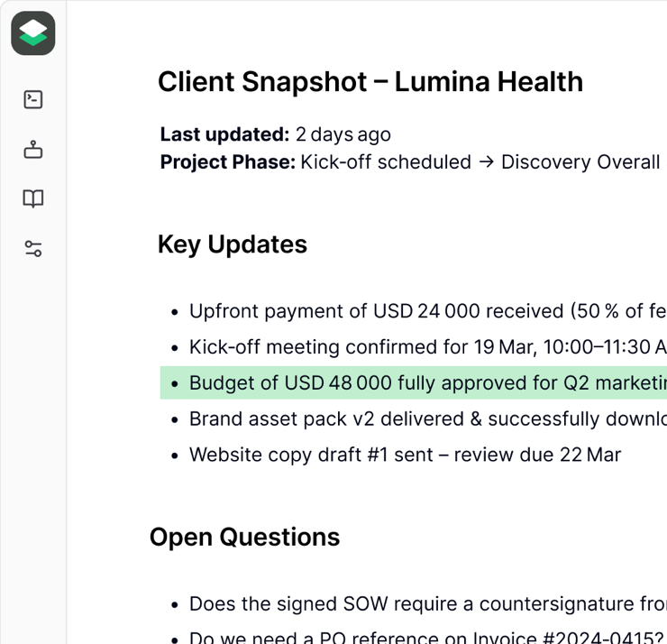
Task: Click the Open Questions heading
Action: click(x=244, y=538)
